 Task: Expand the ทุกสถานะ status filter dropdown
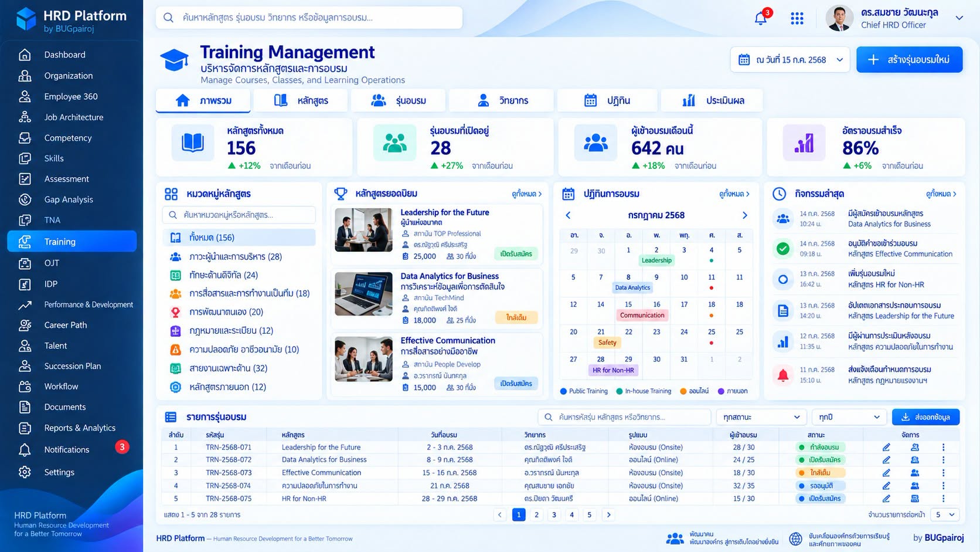(x=761, y=417)
